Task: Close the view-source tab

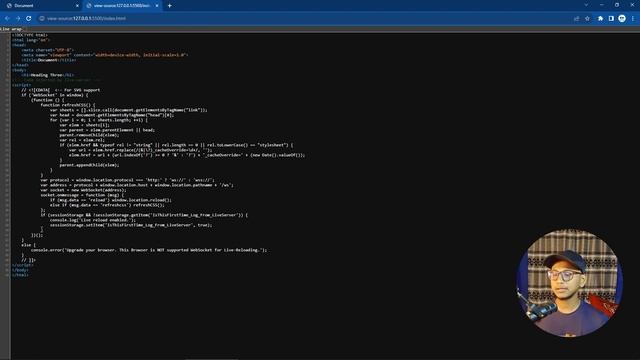Action: click(x=157, y=6)
